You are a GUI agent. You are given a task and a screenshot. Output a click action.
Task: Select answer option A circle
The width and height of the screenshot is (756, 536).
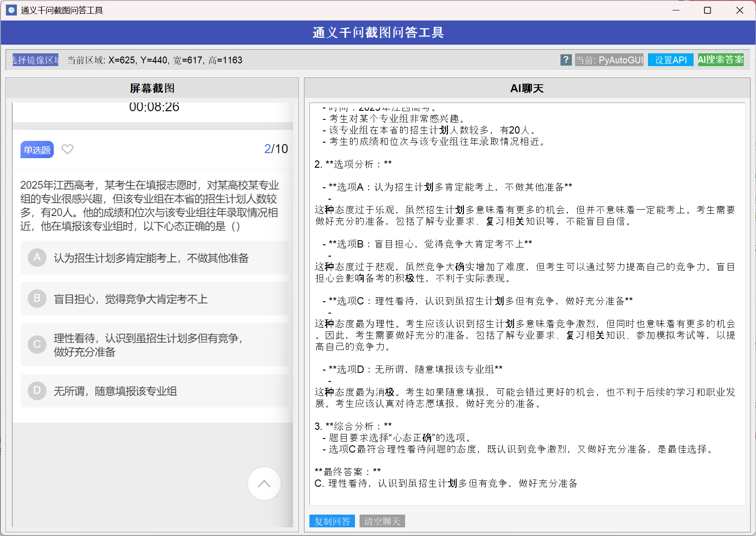point(37,258)
